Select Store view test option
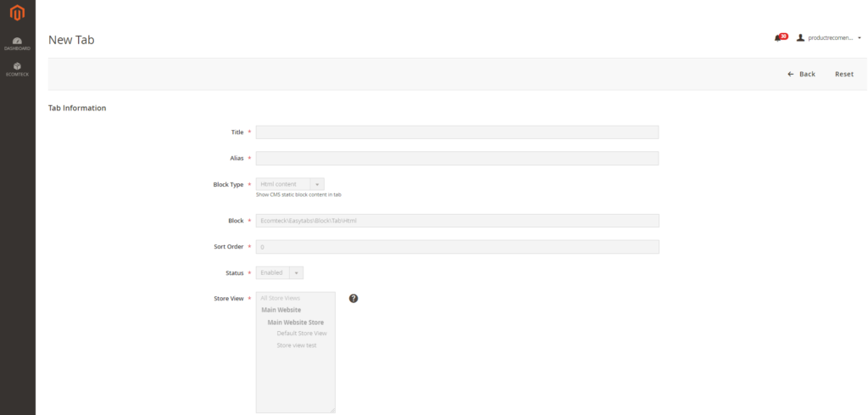The width and height of the screenshot is (868, 415). tap(297, 345)
